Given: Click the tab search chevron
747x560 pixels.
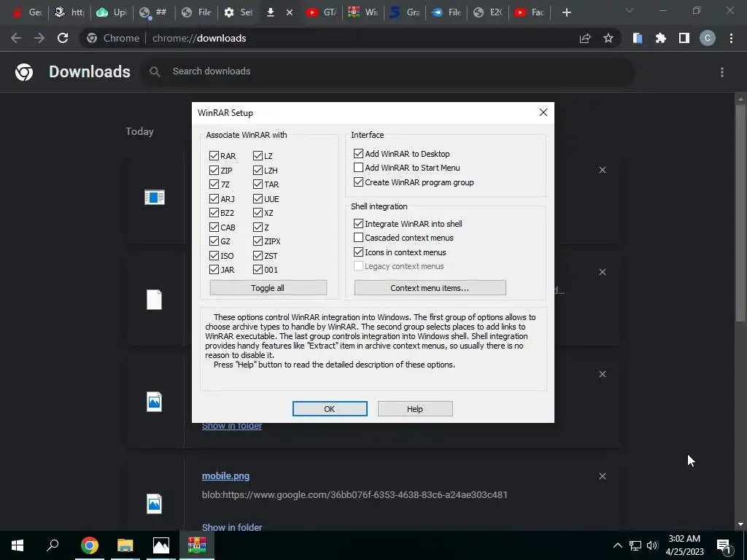Looking at the screenshot, I should pyautogui.click(x=630, y=10).
